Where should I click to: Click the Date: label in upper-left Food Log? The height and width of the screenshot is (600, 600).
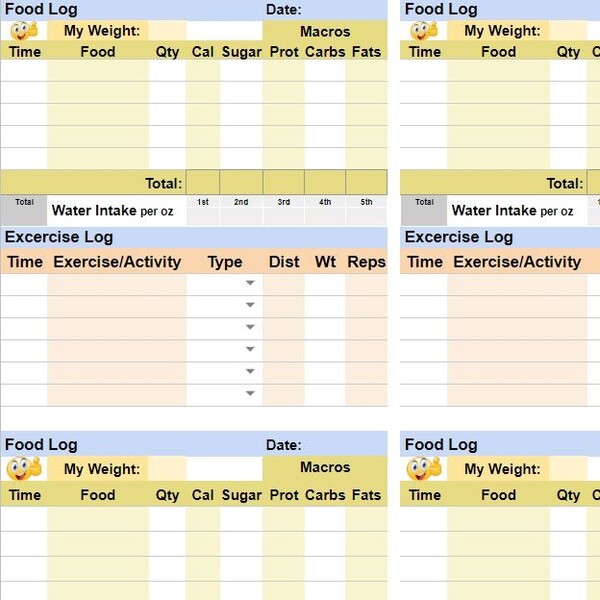pos(284,10)
